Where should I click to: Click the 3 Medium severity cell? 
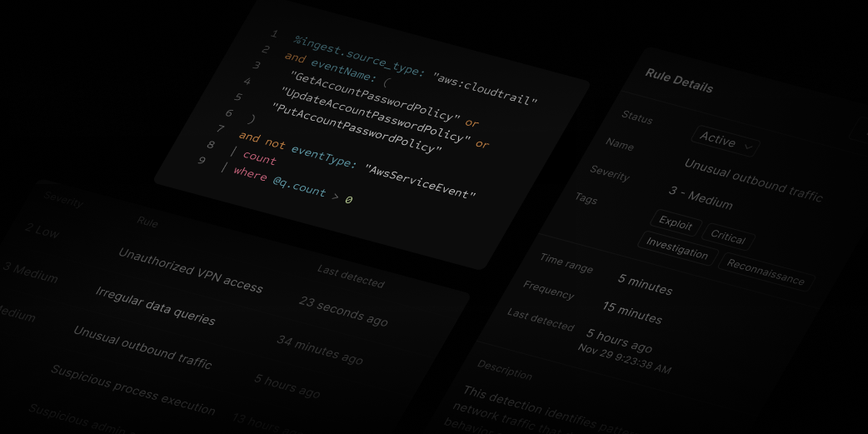[30, 272]
